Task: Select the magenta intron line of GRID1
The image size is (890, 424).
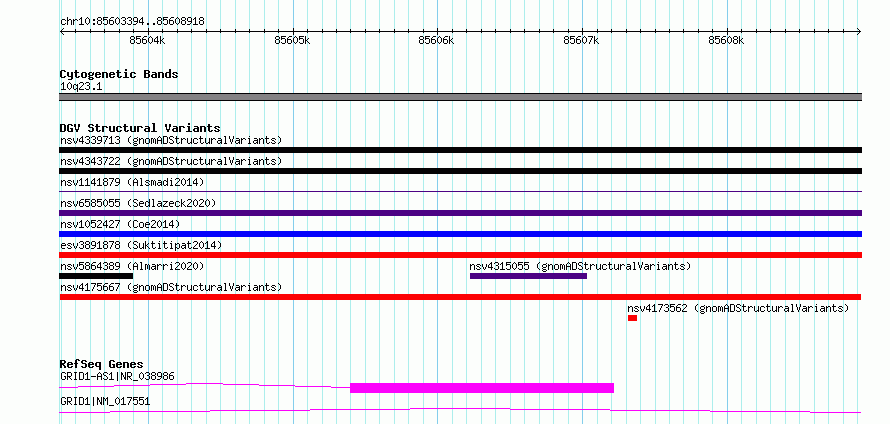Action: 460,410
